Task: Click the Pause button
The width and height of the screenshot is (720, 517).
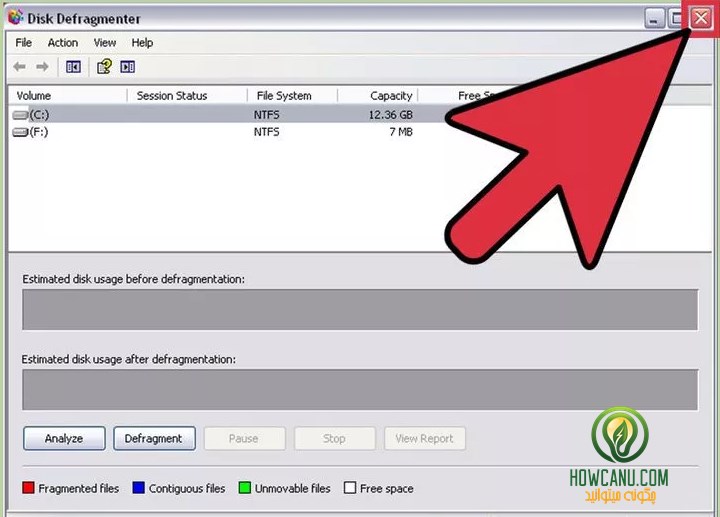Action: tap(244, 438)
